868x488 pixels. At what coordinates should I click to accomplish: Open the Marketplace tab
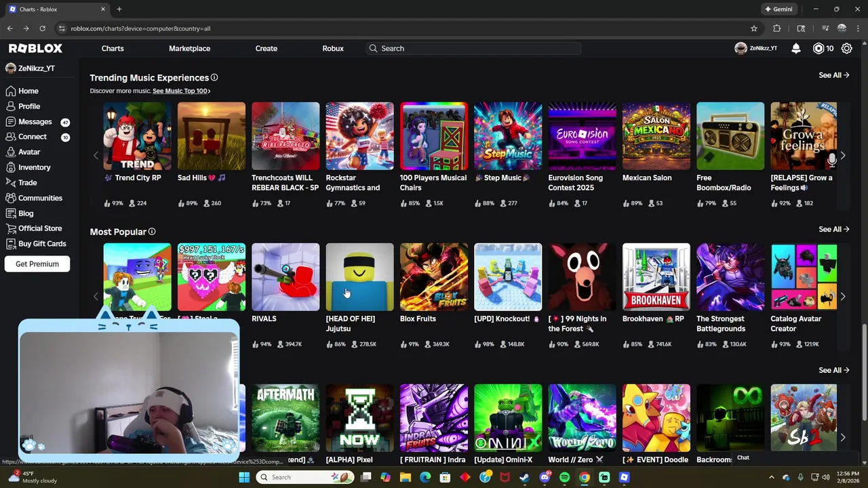coord(189,49)
